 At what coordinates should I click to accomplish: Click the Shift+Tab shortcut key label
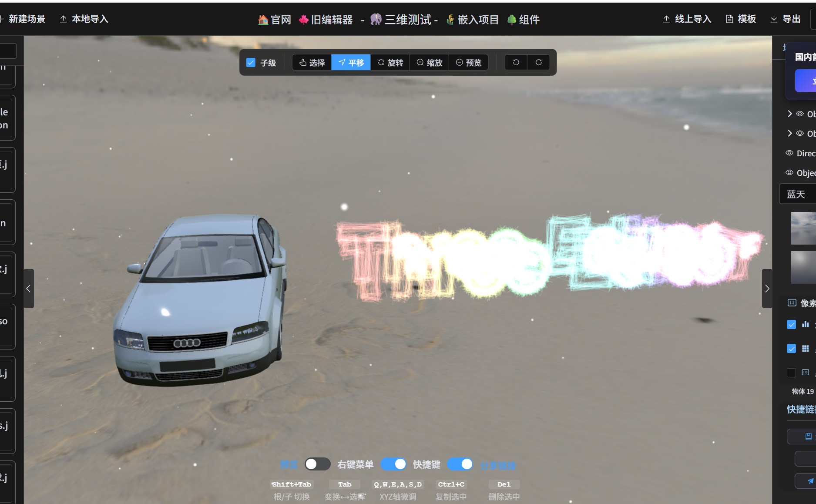coord(292,484)
